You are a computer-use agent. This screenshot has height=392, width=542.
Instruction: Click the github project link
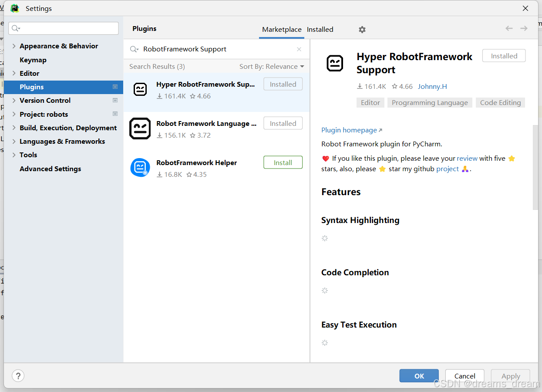click(x=448, y=169)
